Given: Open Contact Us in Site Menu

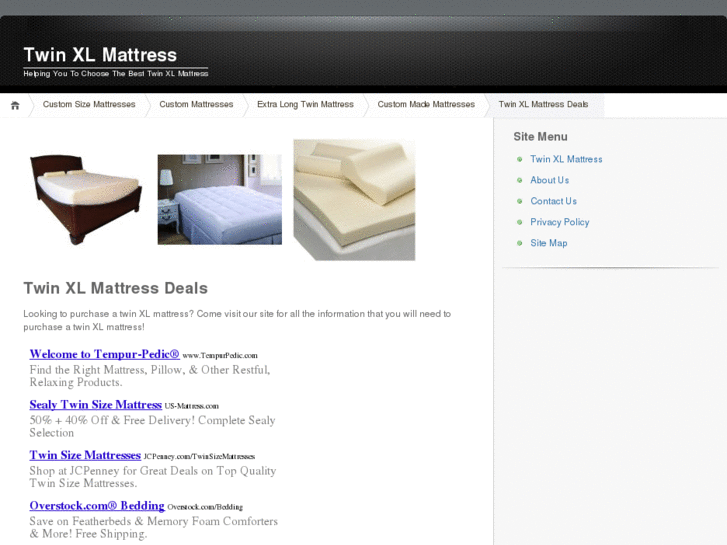Looking at the screenshot, I should 554,201.
